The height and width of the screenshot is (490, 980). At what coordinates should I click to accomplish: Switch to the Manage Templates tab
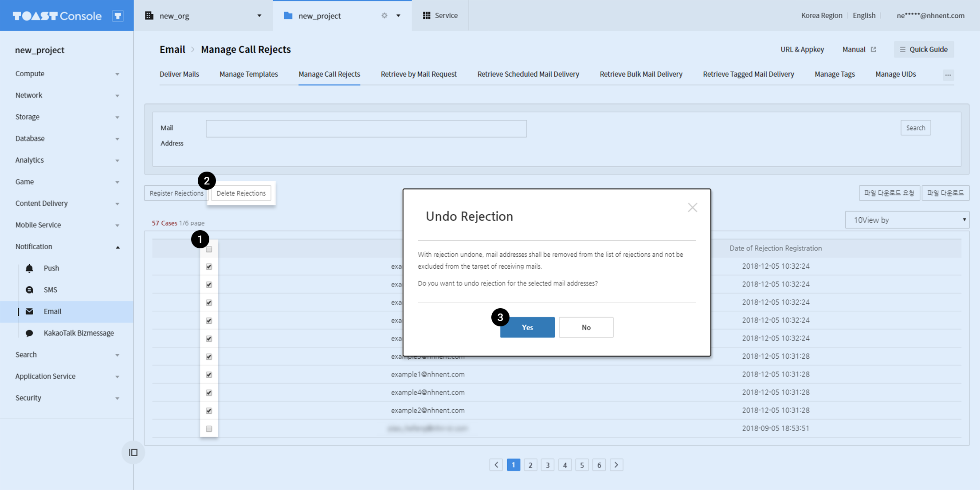click(x=248, y=74)
